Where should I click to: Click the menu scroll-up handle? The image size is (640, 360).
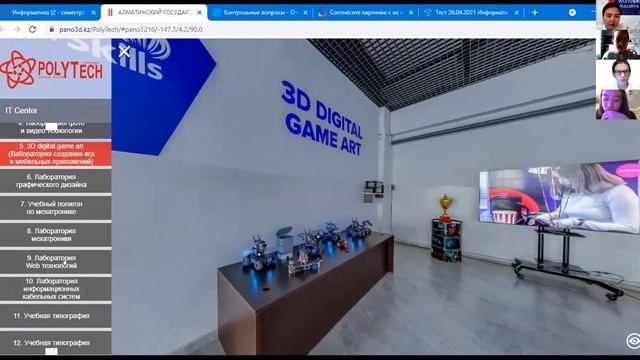[x=51, y=127]
